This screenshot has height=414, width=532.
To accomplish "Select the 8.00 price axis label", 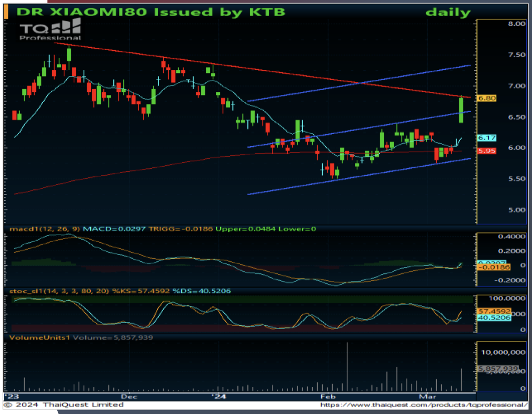I will click(x=516, y=24).
